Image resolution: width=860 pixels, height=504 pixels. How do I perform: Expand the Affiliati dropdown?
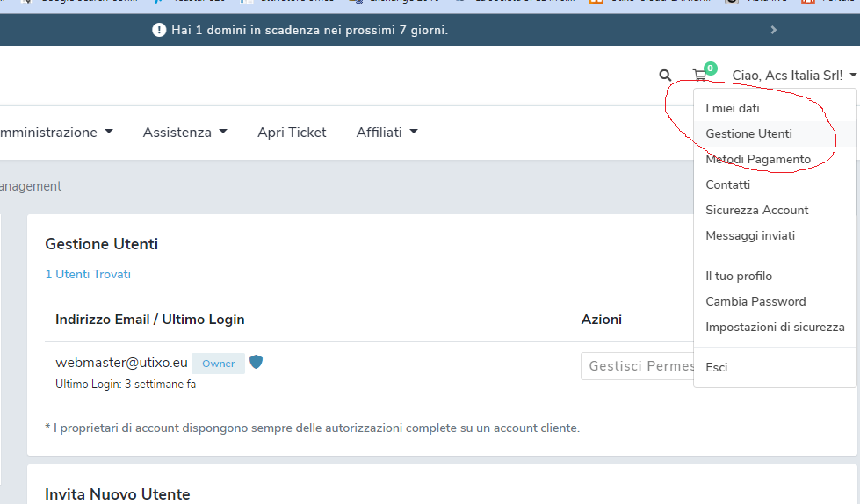[387, 133]
